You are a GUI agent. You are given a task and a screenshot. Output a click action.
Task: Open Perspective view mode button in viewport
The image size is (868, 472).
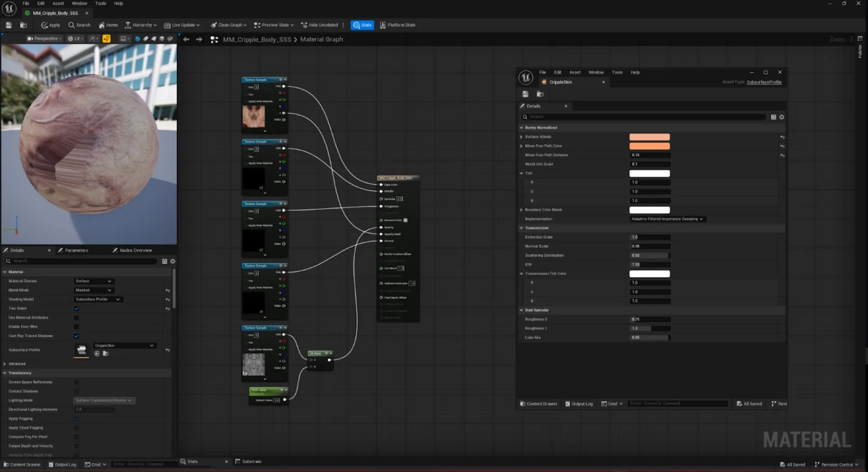[44, 38]
